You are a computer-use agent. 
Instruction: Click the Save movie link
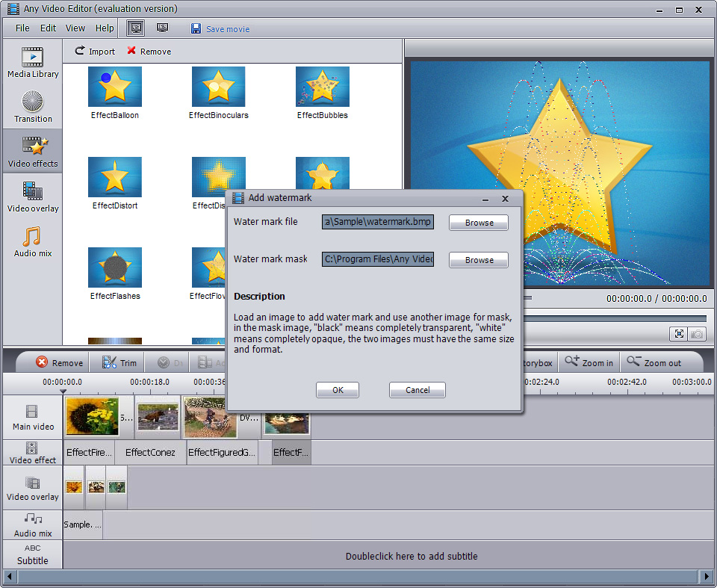(228, 29)
